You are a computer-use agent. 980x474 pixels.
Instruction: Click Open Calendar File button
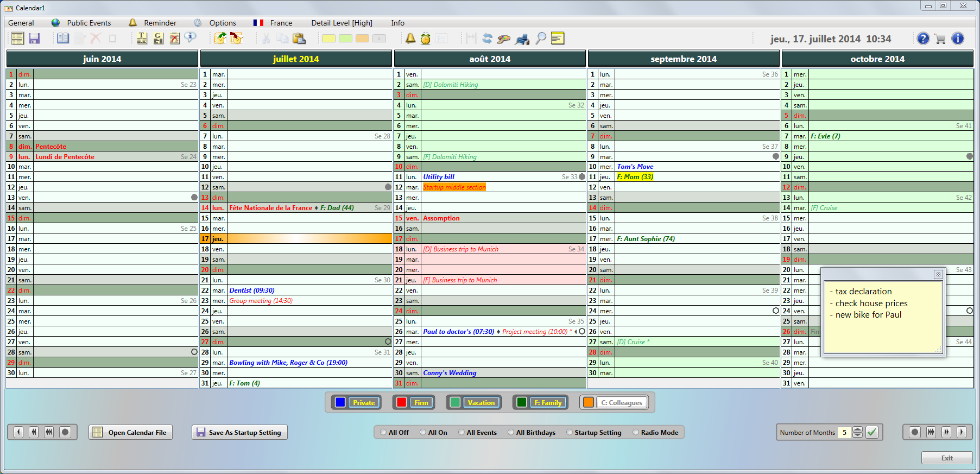point(130,432)
